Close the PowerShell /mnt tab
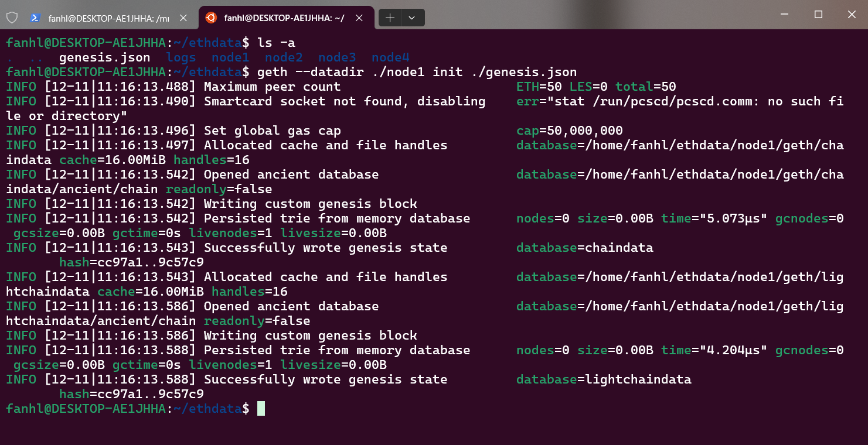This screenshot has height=445, width=868. click(183, 18)
